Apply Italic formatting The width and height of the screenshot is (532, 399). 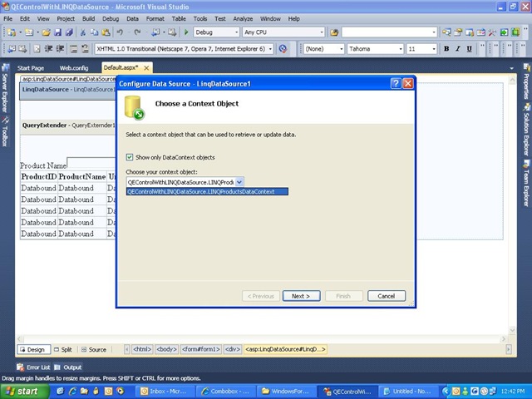[458, 49]
